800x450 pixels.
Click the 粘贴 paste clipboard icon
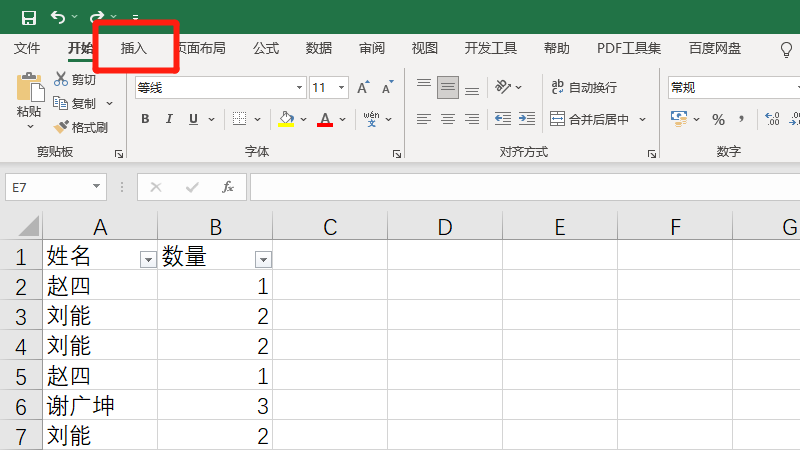pyautogui.click(x=30, y=87)
